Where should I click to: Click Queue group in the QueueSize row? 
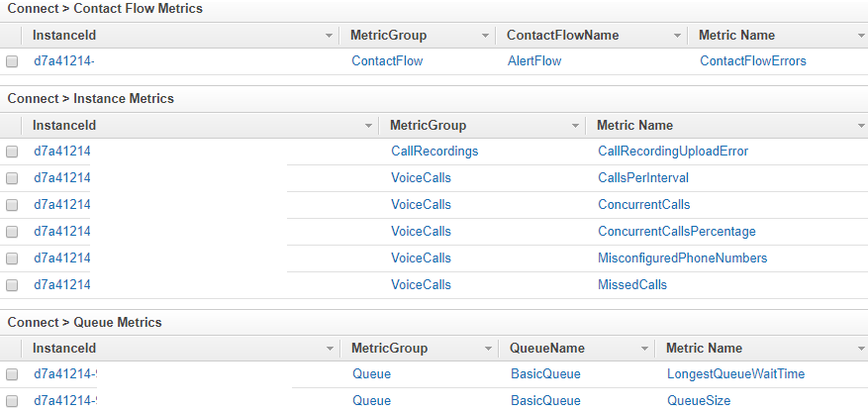tap(371, 400)
